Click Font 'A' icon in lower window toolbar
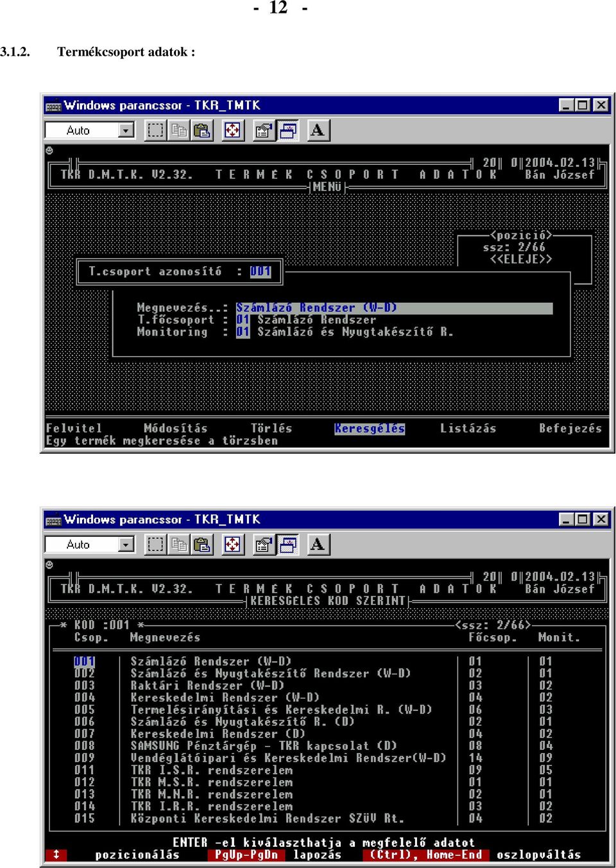This screenshot has height=868, width=616. click(318, 545)
